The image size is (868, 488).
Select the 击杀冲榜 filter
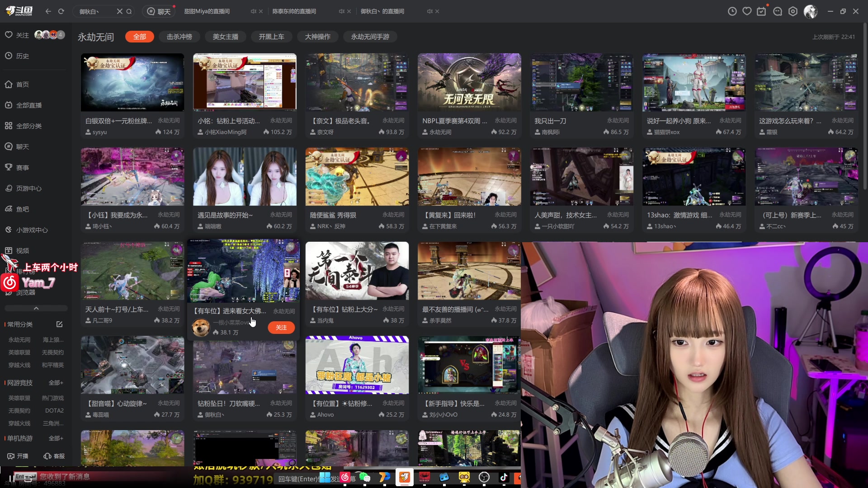tap(179, 37)
